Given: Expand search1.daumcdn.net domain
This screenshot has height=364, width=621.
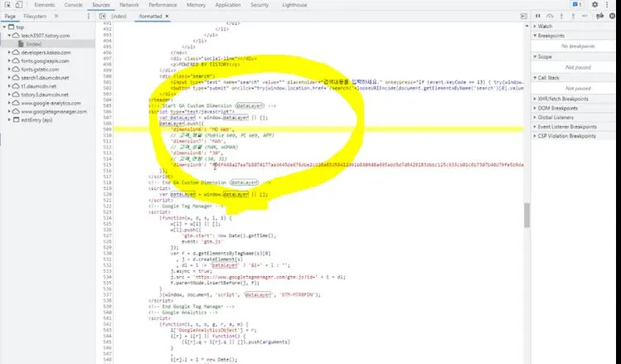Looking at the screenshot, I should [x=9, y=78].
